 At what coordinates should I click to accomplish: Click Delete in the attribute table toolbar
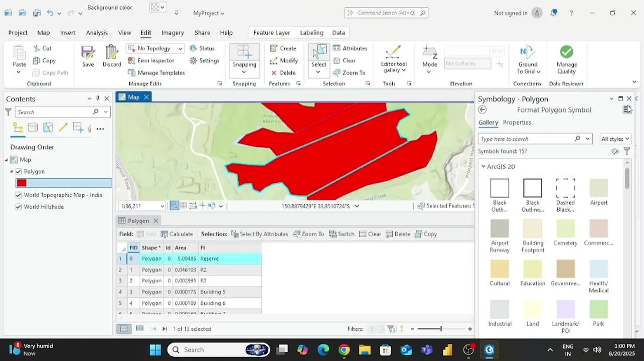[x=398, y=234]
